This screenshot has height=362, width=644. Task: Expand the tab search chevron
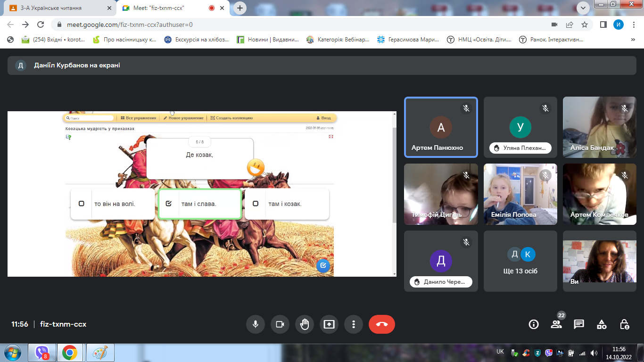pyautogui.click(x=583, y=8)
